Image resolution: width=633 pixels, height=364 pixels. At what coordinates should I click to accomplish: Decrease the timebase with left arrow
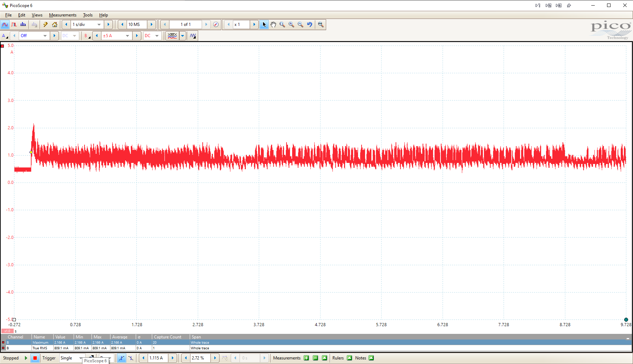(67, 25)
